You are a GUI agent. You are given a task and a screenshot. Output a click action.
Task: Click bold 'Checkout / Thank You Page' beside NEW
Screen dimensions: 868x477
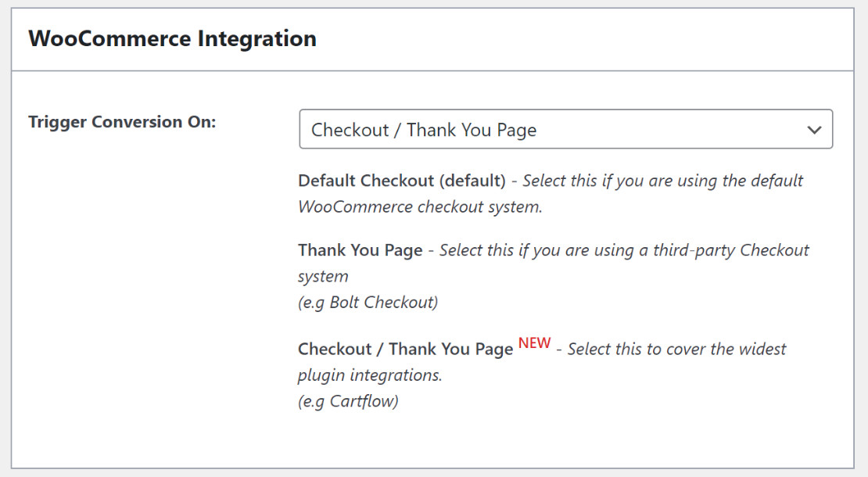[405, 349]
